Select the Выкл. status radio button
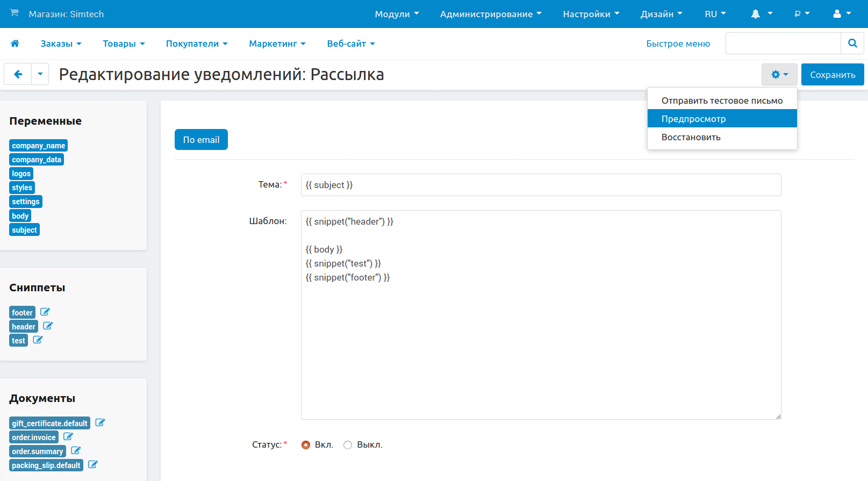The height and width of the screenshot is (481, 868). (x=348, y=445)
